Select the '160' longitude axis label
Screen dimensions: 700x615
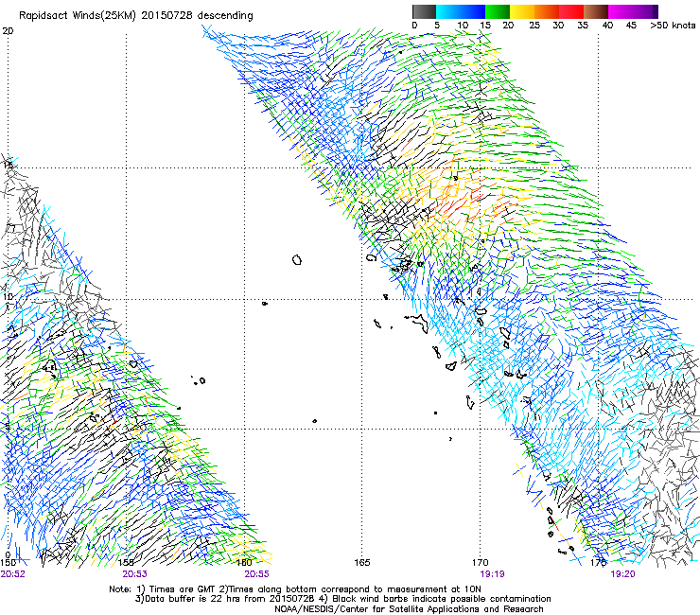244,562
